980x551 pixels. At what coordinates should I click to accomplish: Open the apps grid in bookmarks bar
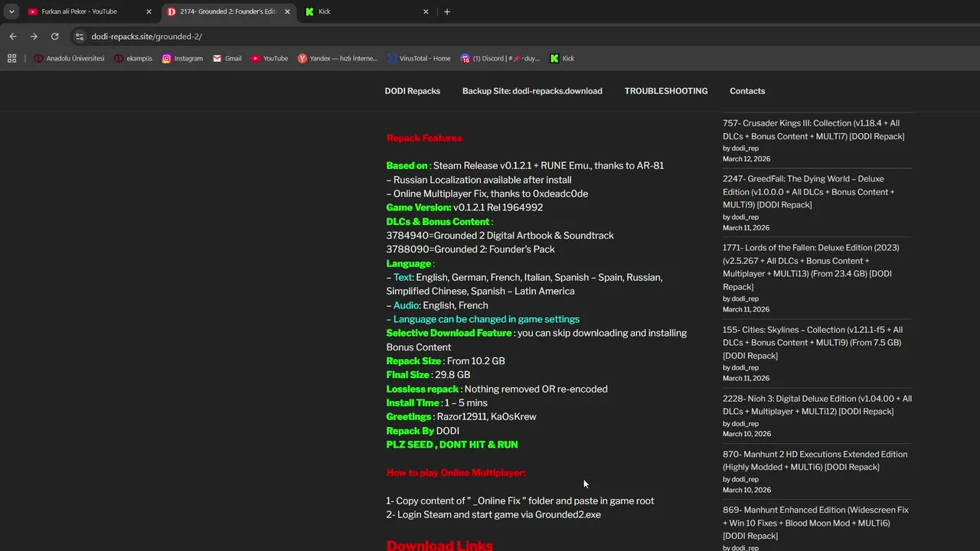pos(11,58)
